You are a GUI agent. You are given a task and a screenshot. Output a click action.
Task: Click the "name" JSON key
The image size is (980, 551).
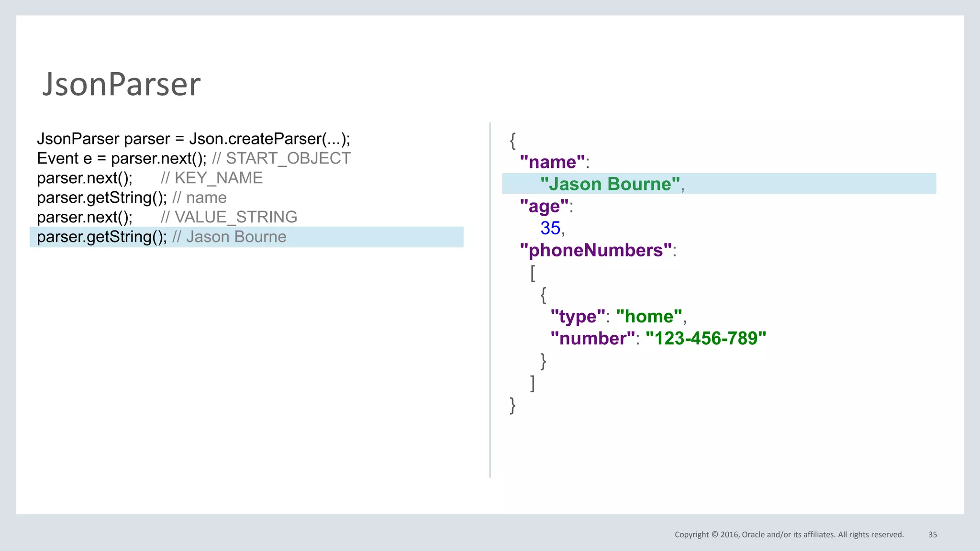pyautogui.click(x=552, y=162)
